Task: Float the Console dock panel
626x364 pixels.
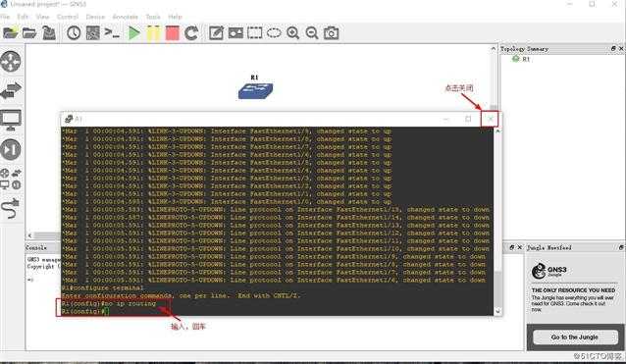Action: (x=512, y=247)
